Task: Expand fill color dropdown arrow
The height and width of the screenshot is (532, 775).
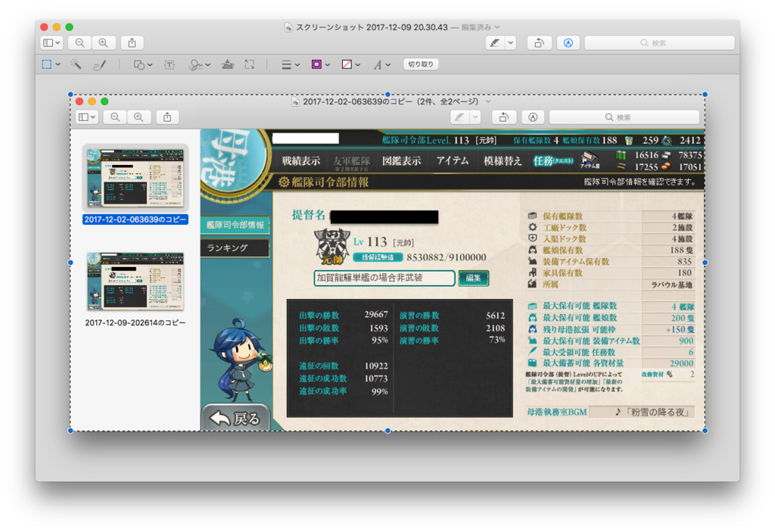Action: 358,65
